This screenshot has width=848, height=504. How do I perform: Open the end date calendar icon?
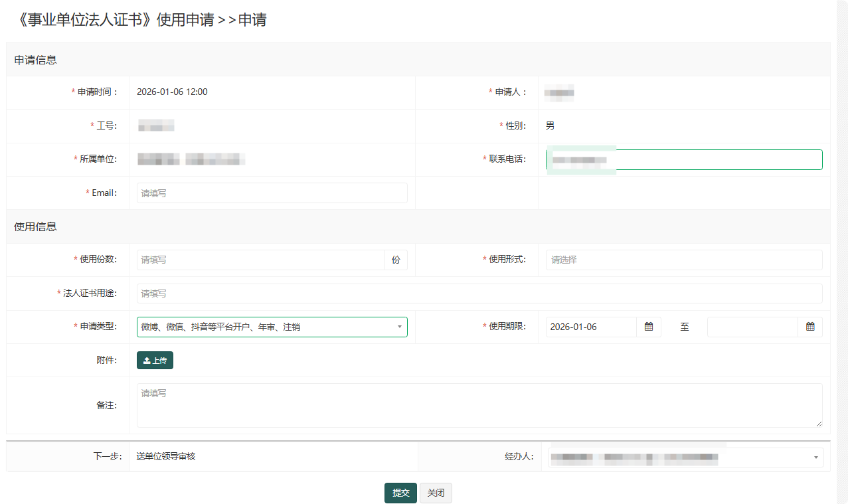(x=810, y=327)
